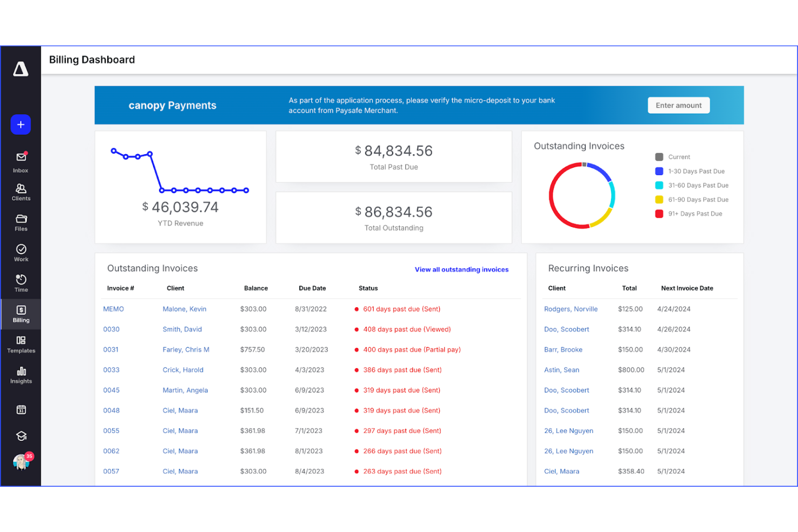Viewport: 798px width, 532px height.
Task: Click the Balance column header
Action: (256, 288)
